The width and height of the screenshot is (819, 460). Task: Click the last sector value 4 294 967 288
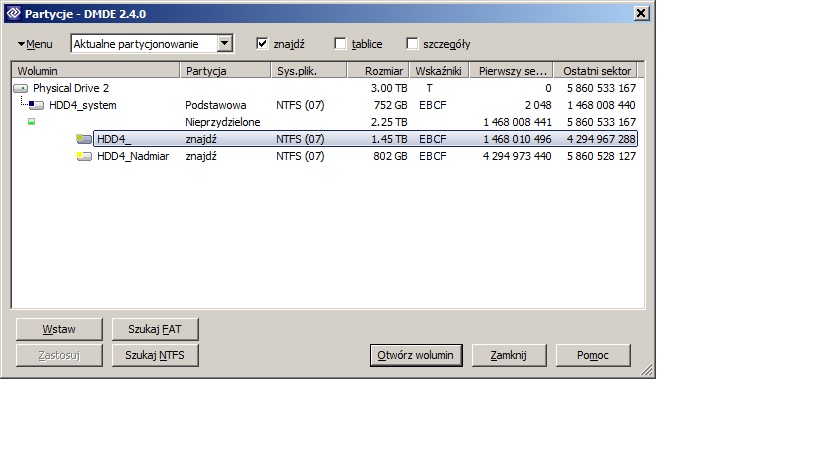tap(601, 139)
